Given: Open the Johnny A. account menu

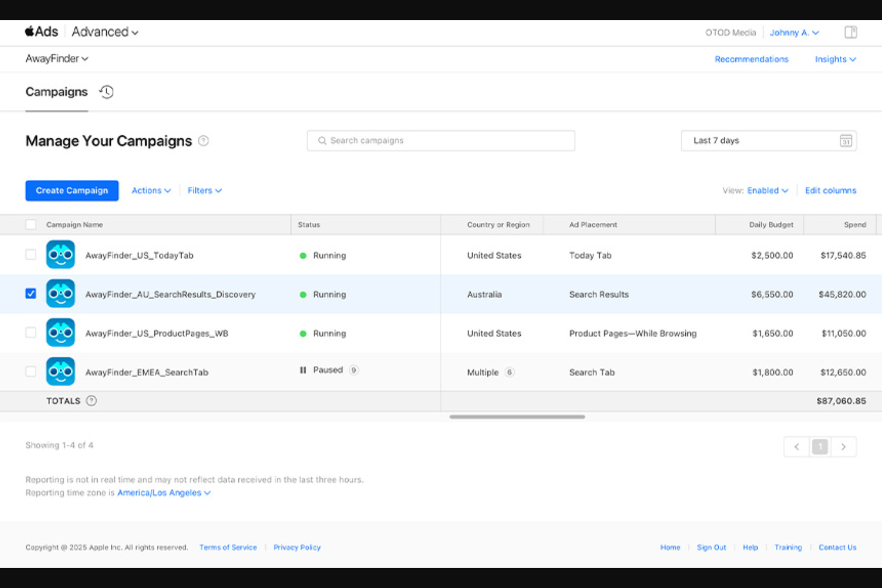Looking at the screenshot, I should click(794, 33).
